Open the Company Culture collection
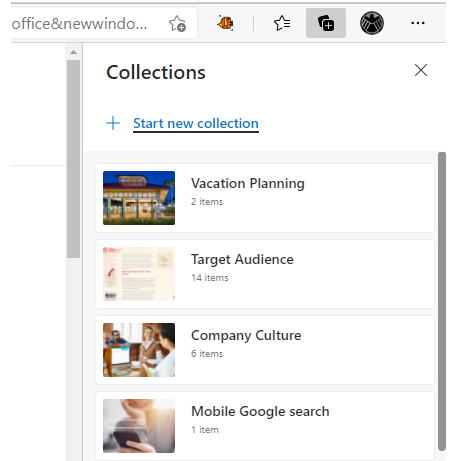Screen dimensions: 450x461 click(265, 350)
